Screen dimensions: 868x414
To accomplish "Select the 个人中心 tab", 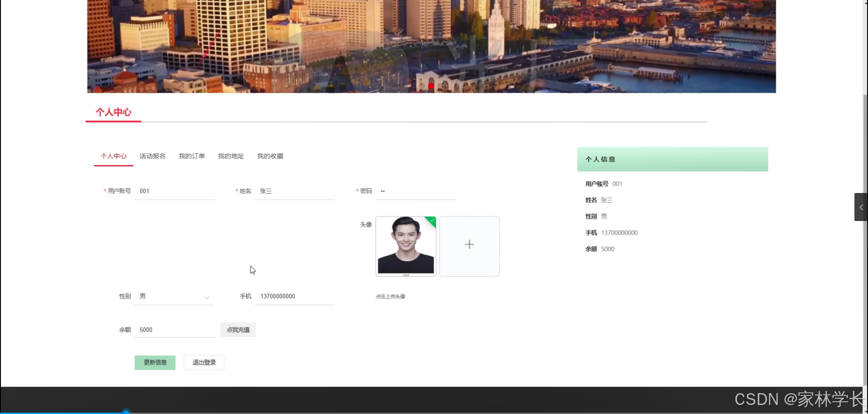I will click(x=113, y=156).
